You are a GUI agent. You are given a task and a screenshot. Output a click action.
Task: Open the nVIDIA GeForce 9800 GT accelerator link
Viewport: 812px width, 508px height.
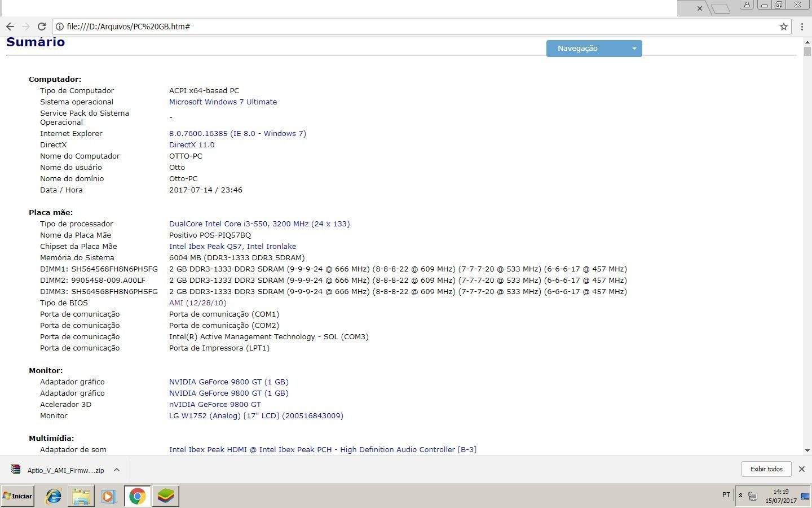pyautogui.click(x=215, y=405)
